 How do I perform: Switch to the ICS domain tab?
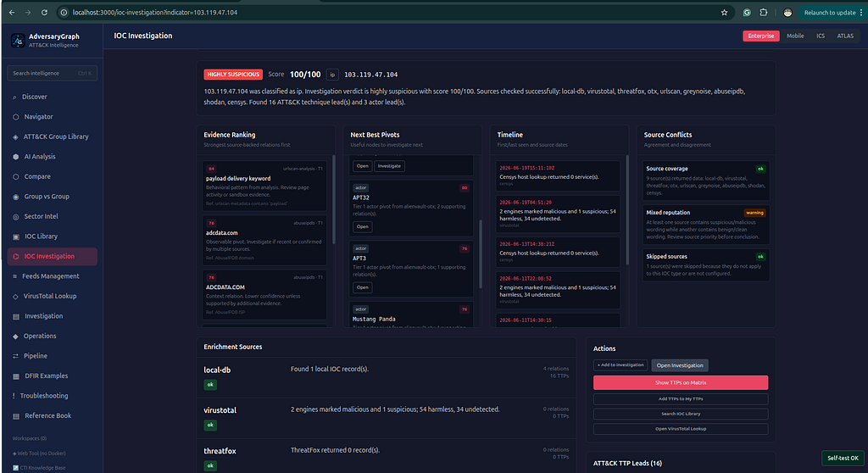821,36
